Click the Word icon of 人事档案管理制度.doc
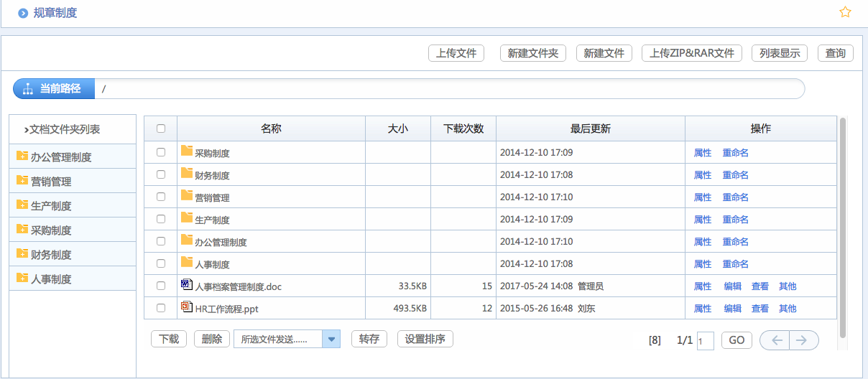 187,285
